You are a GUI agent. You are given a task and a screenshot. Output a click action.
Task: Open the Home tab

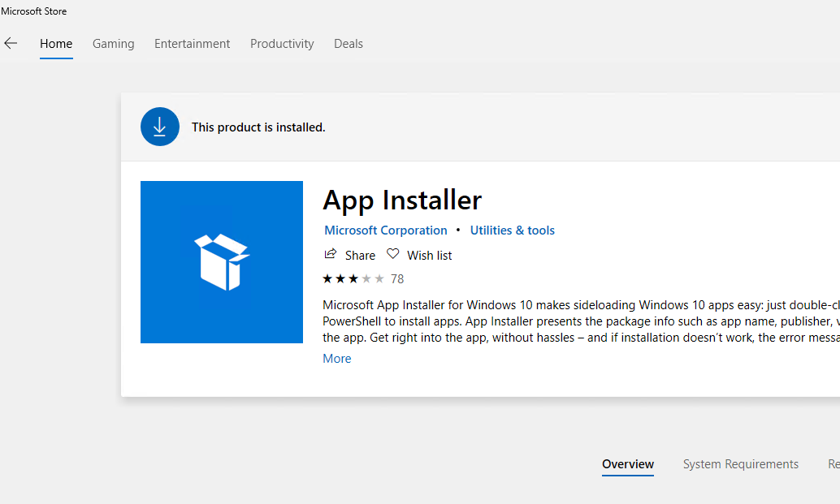pyautogui.click(x=56, y=44)
